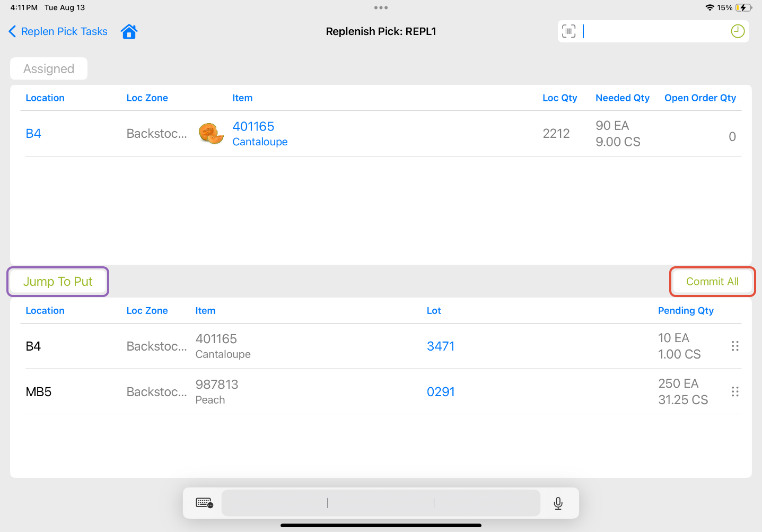
Task: Tap the barcode scanner icon
Action: [x=569, y=31]
